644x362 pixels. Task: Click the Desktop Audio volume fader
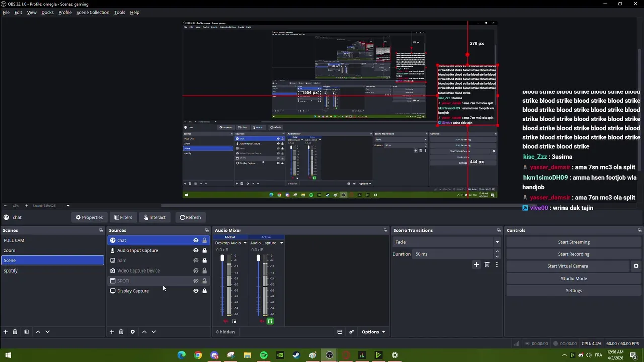point(222,258)
